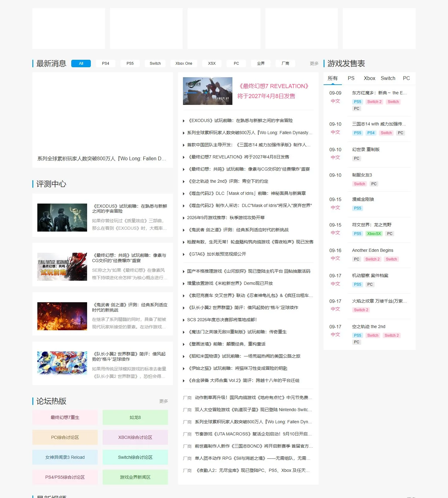Open release entry 幻世录 重制版

pos(366,149)
